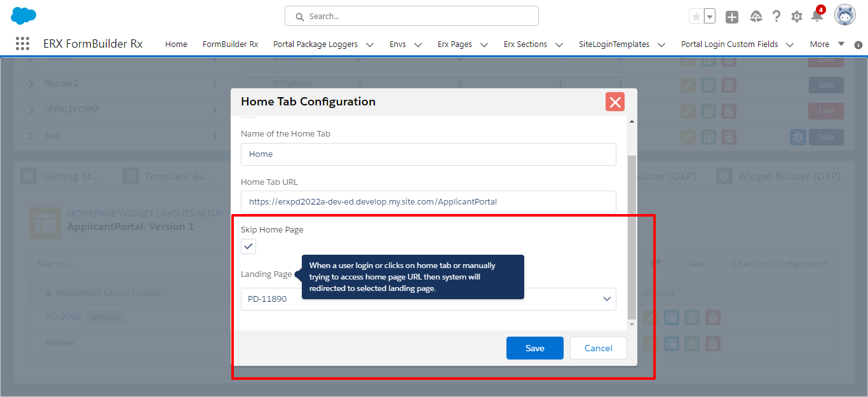Click the modal's vertical scrollbar
868x397 pixels.
pyautogui.click(x=631, y=235)
